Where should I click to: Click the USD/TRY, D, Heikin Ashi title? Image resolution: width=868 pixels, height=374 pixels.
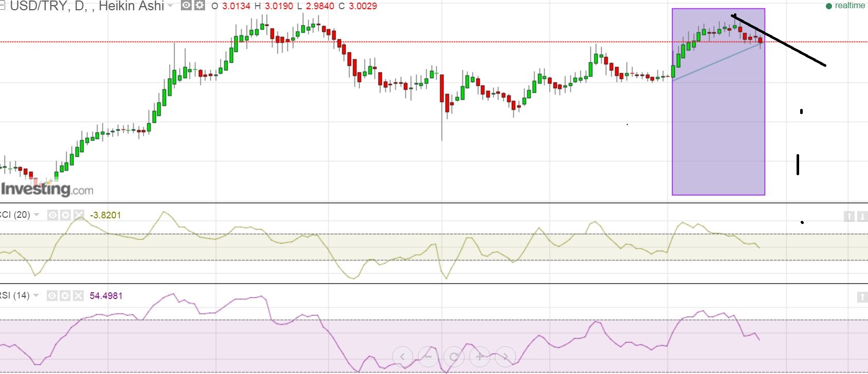[x=87, y=6]
